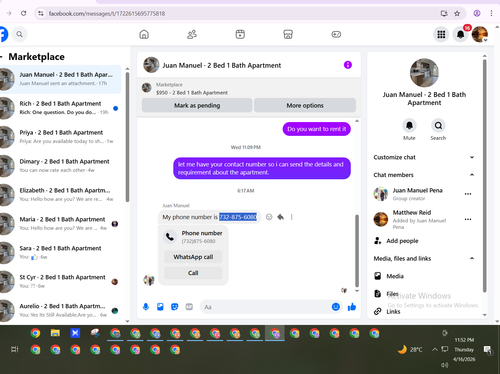Open the St Cyr conversation
This screenshot has height=374, width=500.
point(61,282)
